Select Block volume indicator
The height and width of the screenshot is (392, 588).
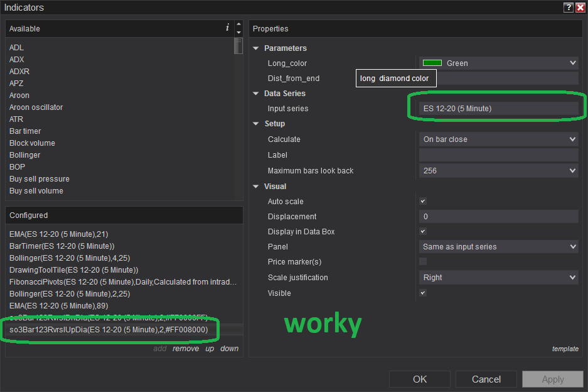point(32,143)
